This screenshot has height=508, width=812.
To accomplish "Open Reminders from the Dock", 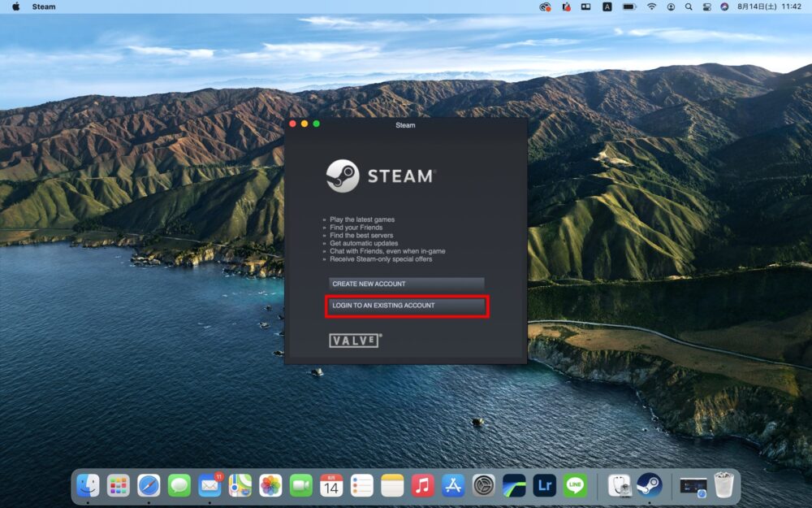I will pyautogui.click(x=362, y=486).
